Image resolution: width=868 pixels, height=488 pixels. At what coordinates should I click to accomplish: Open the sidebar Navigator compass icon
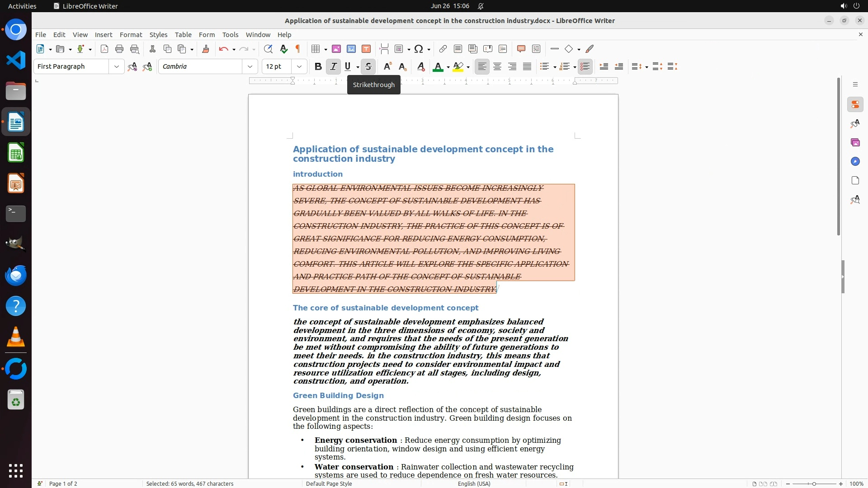(855, 162)
